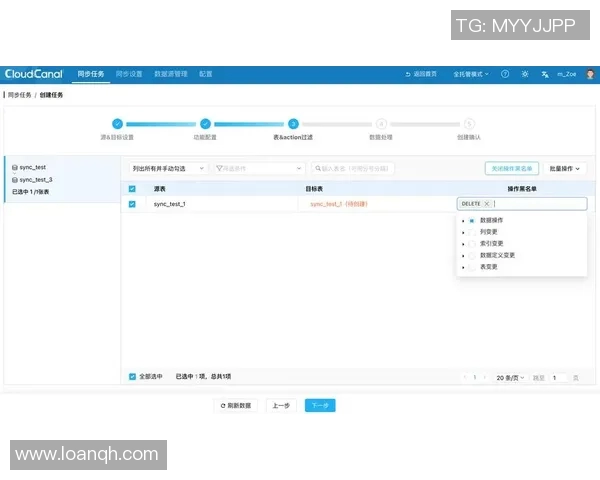
Task: Click completed step 2 circle 功能配置
Action: (205, 124)
